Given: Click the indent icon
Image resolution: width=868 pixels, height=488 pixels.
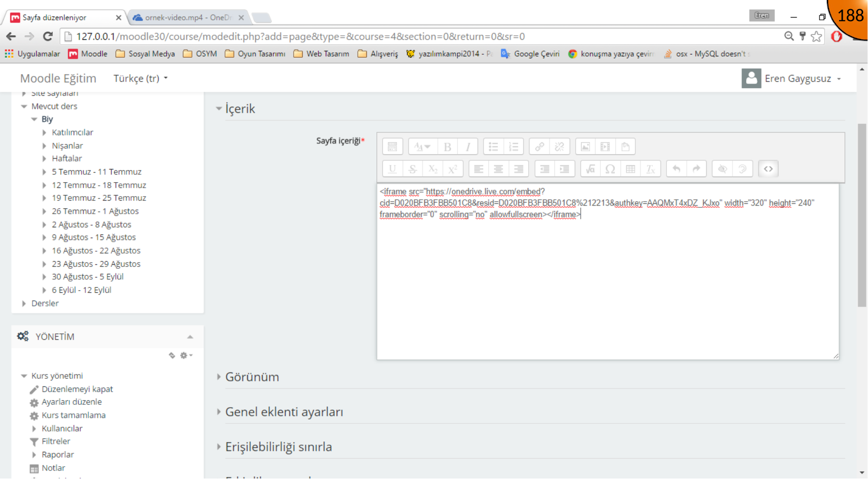Looking at the screenshot, I should point(565,169).
